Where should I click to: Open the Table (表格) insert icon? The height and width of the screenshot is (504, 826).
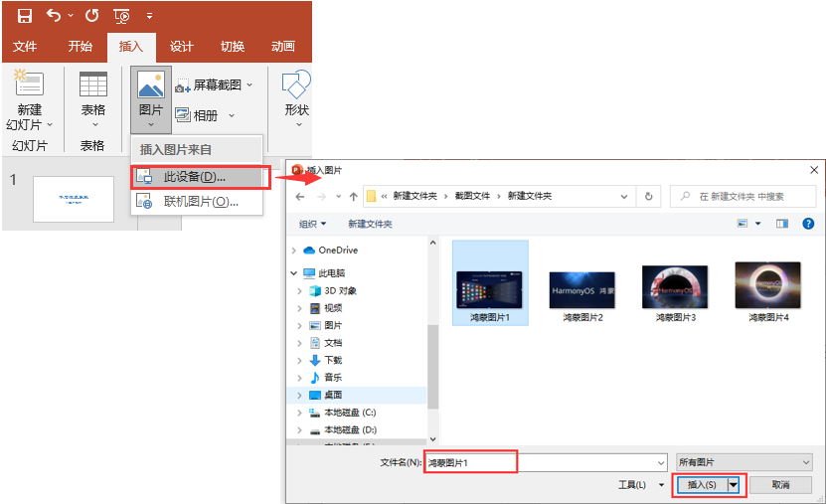(92, 85)
